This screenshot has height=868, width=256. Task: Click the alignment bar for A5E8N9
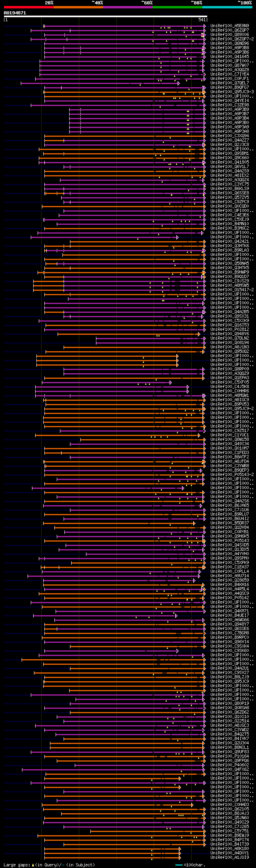pyautogui.click(x=124, y=26)
